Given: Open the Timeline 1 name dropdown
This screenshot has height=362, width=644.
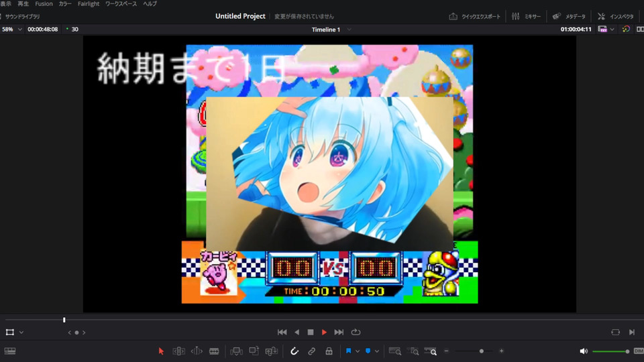Looking at the screenshot, I should click(349, 29).
